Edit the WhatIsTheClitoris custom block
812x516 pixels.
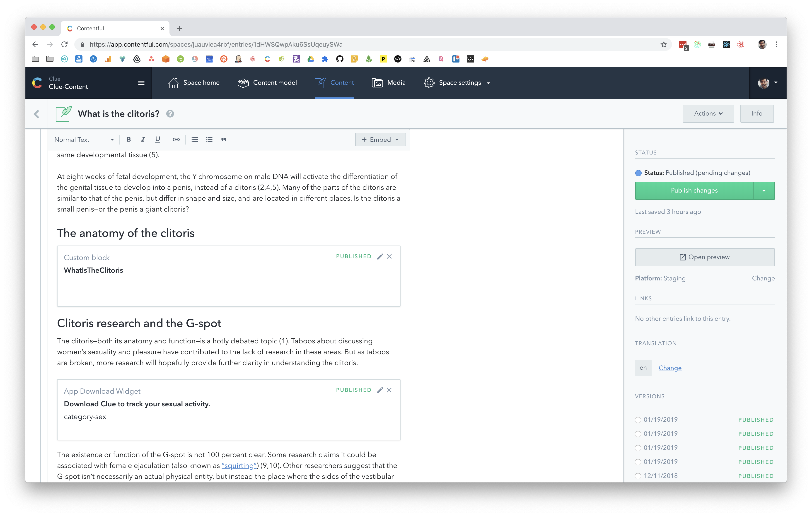click(x=380, y=256)
